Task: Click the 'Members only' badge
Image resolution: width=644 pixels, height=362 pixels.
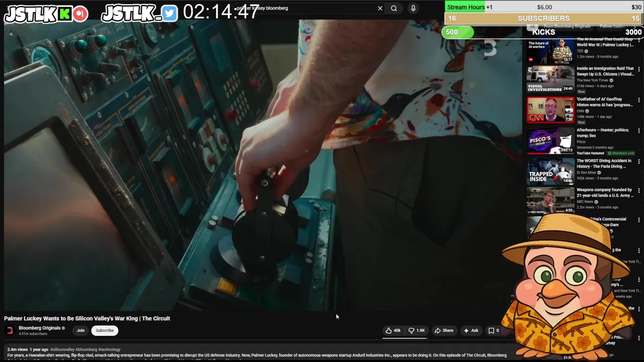Action: (x=621, y=153)
